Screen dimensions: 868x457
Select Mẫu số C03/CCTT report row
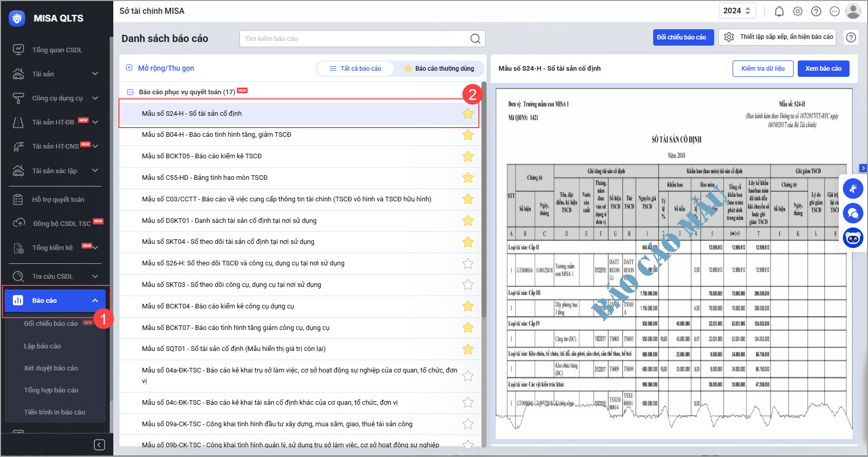pos(299,199)
